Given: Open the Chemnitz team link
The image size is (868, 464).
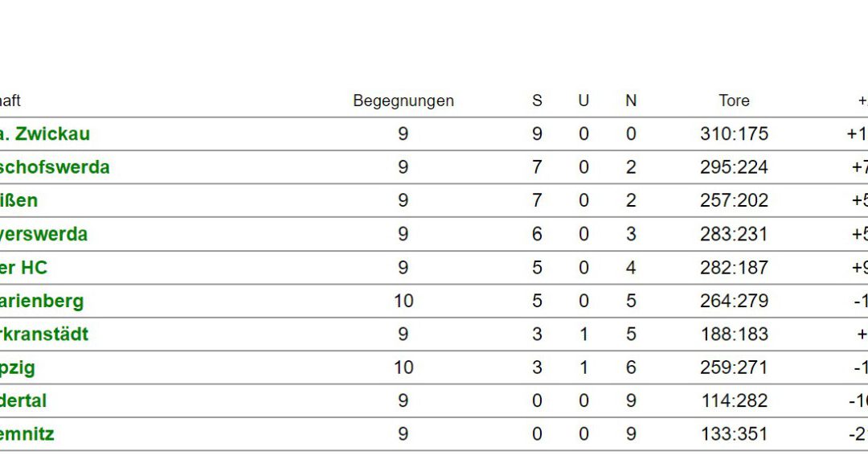Looking at the screenshot, I should click(x=27, y=433).
